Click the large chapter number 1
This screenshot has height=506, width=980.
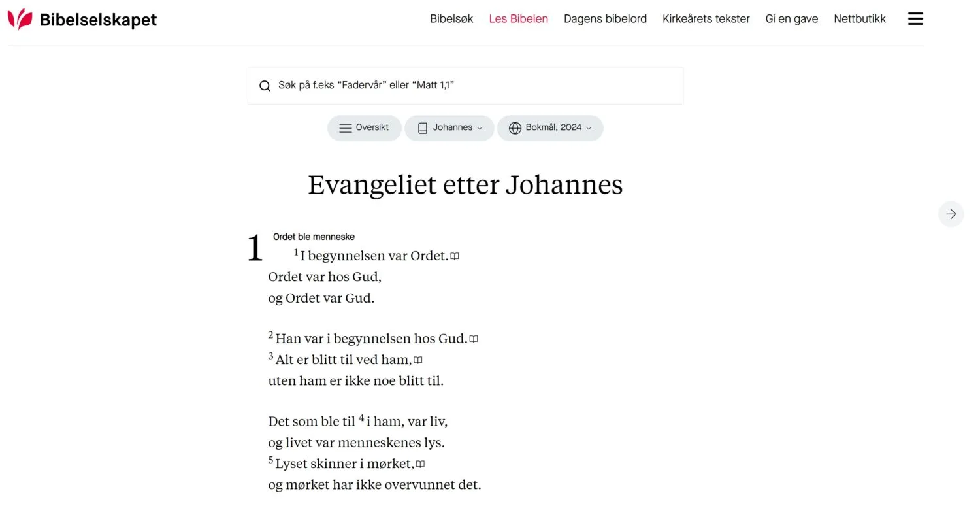[x=255, y=249]
